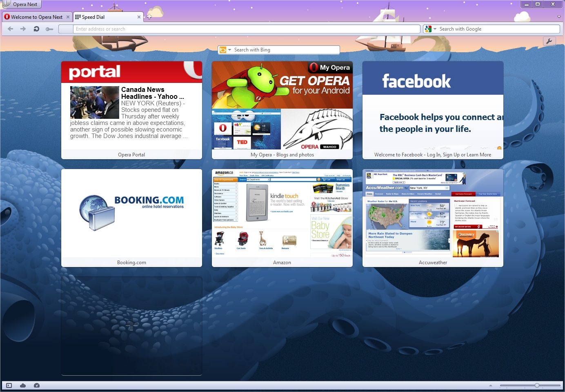Screen dimensions: 565x392
Task: Switch to Welcome to Opera Next tab
Action: pyautogui.click(x=36, y=17)
